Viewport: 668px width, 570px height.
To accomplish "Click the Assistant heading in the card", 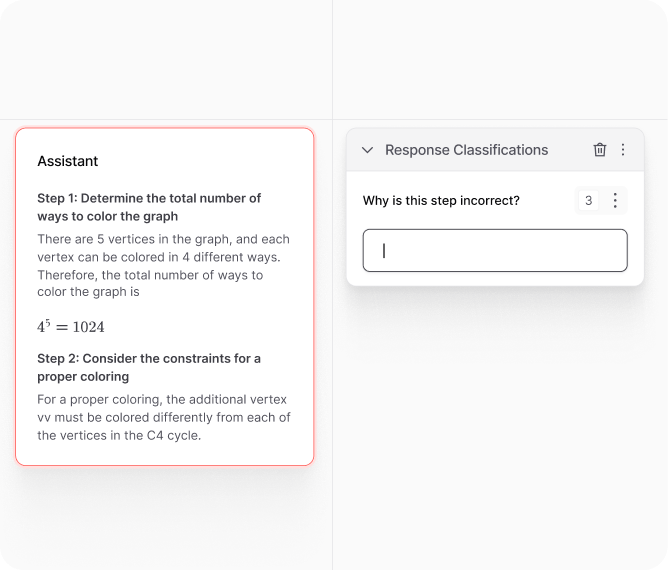I will (68, 161).
